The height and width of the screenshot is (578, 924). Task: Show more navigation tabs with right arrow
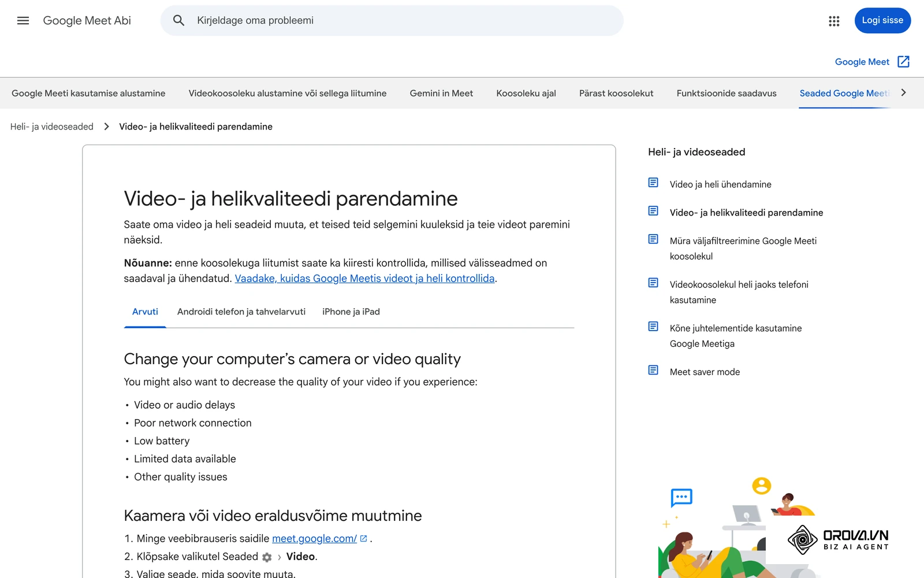point(904,92)
